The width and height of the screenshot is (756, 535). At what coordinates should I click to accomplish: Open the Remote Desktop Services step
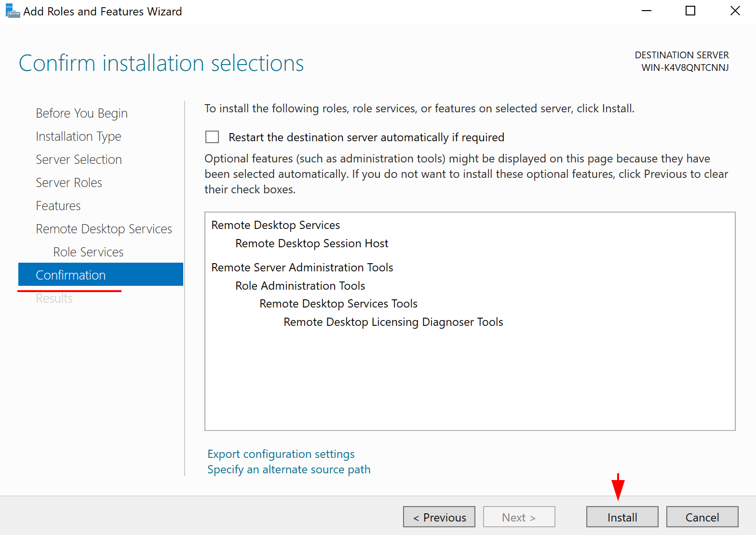click(x=104, y=229)
